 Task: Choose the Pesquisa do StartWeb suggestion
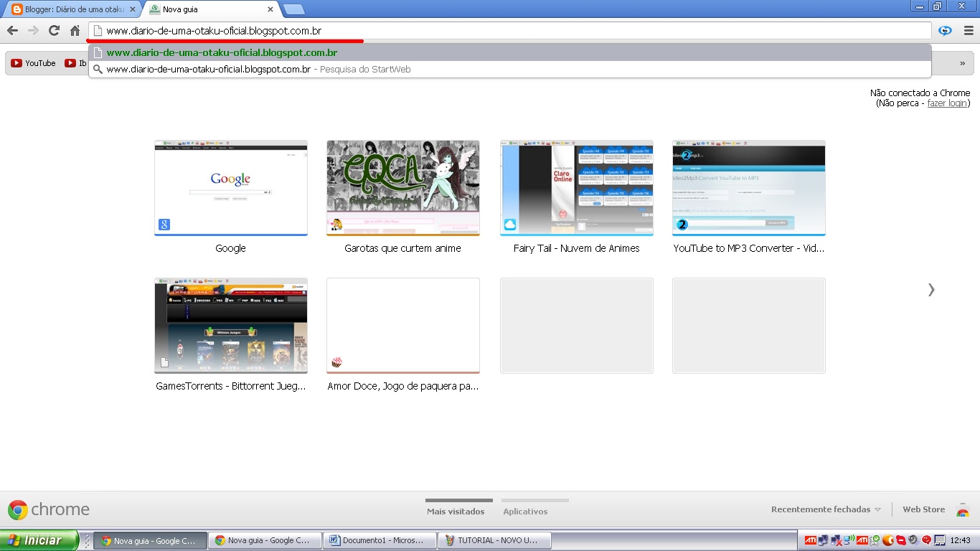[x=509, y=70]
